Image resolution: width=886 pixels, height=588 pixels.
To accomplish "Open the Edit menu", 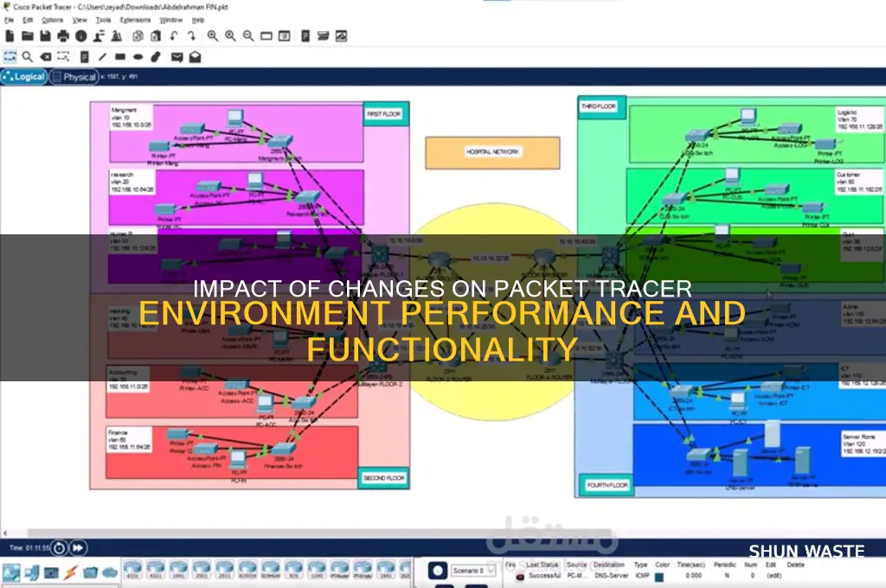I will pyautogui.click(x=28, y=20).
